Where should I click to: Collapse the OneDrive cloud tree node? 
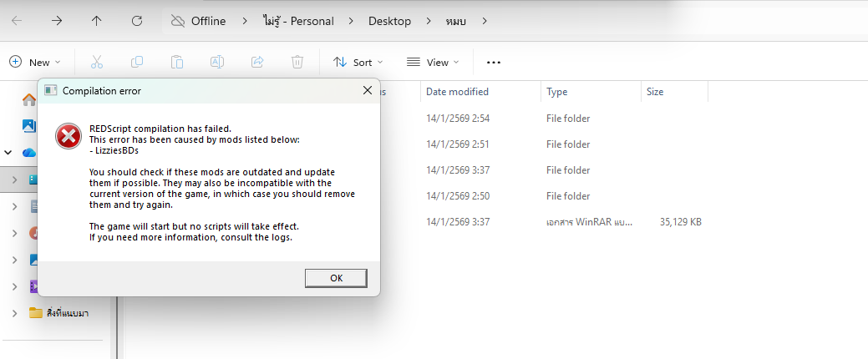8,153
